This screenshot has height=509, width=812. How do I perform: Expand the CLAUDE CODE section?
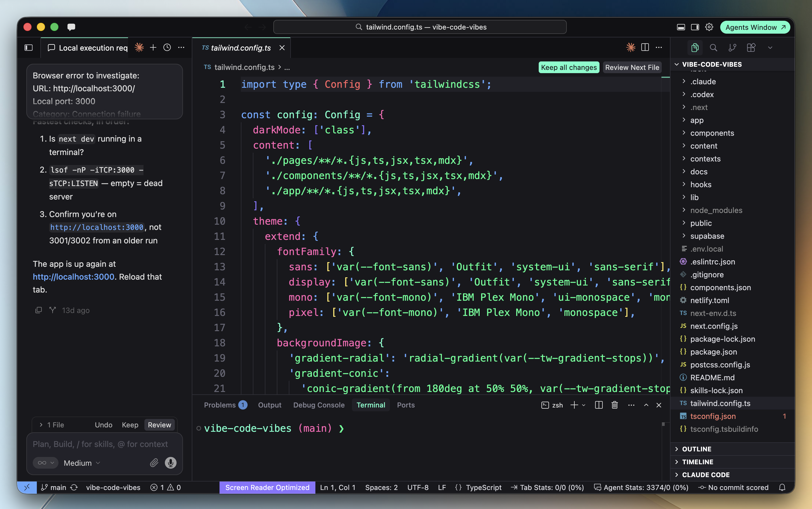(x=732, y=475)
